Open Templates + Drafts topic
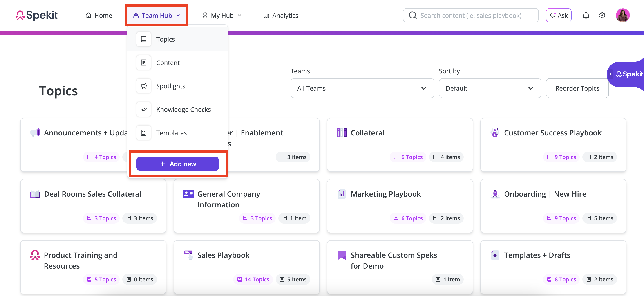The image size is (644, 296). 553,267
